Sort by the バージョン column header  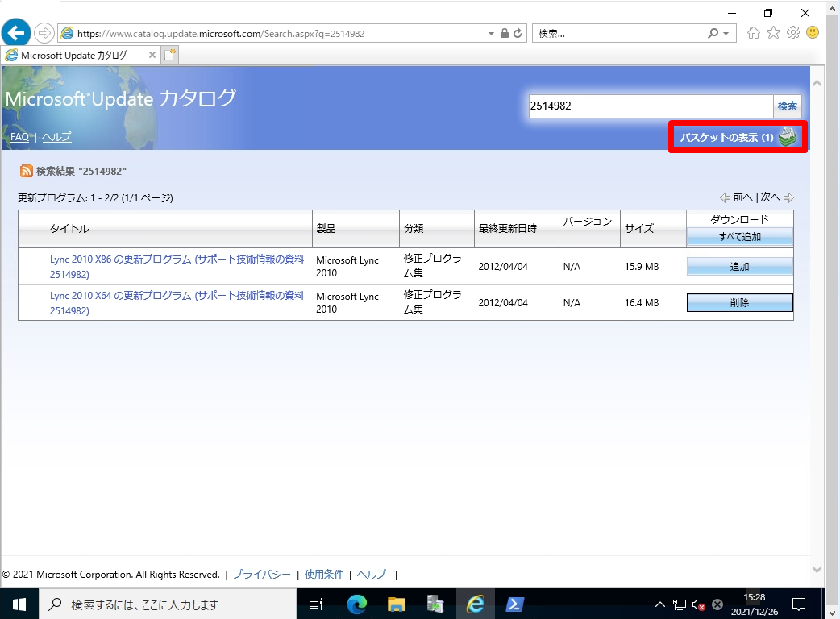[587, 222]
